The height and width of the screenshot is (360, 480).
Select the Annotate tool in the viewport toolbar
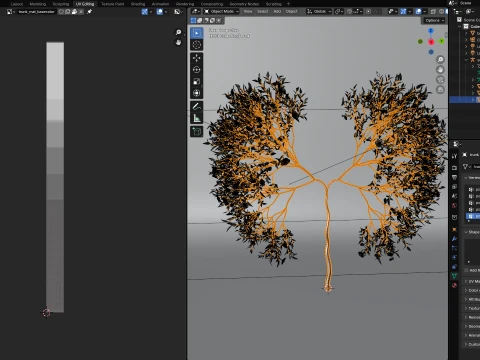pyautogui.click(x=197, y=107)
